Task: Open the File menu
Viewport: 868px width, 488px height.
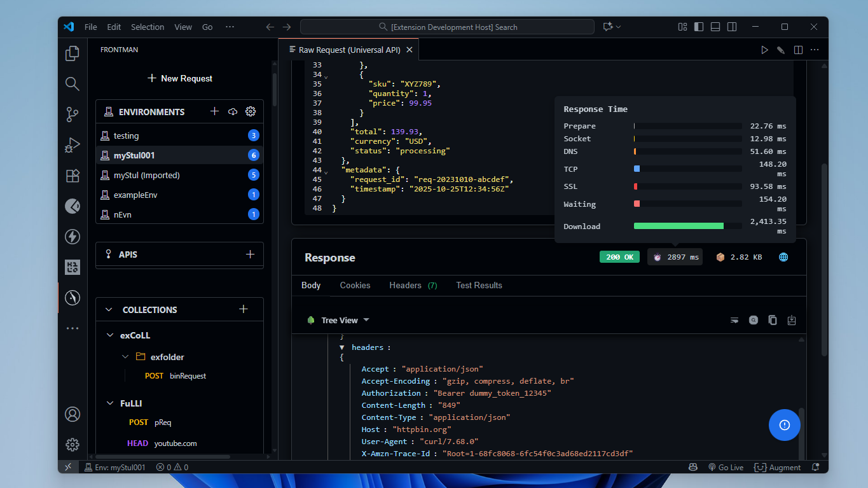Action: coord(91,27)
